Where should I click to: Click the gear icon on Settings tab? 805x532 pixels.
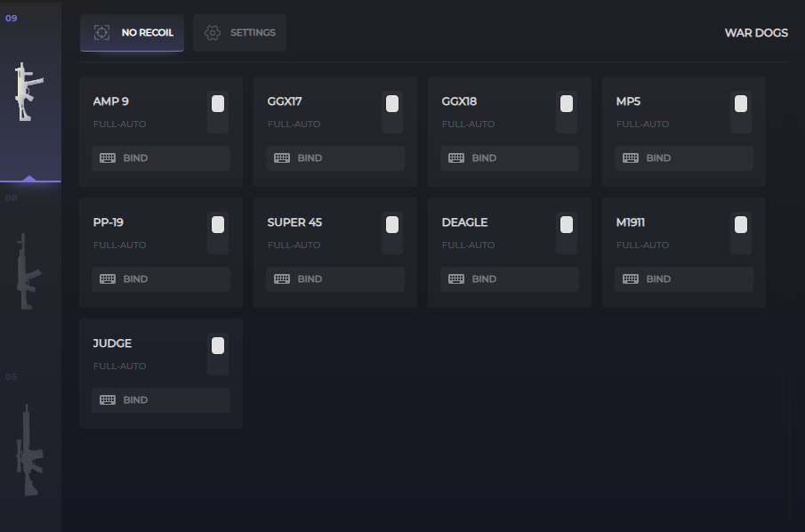[x=213, y=33]
